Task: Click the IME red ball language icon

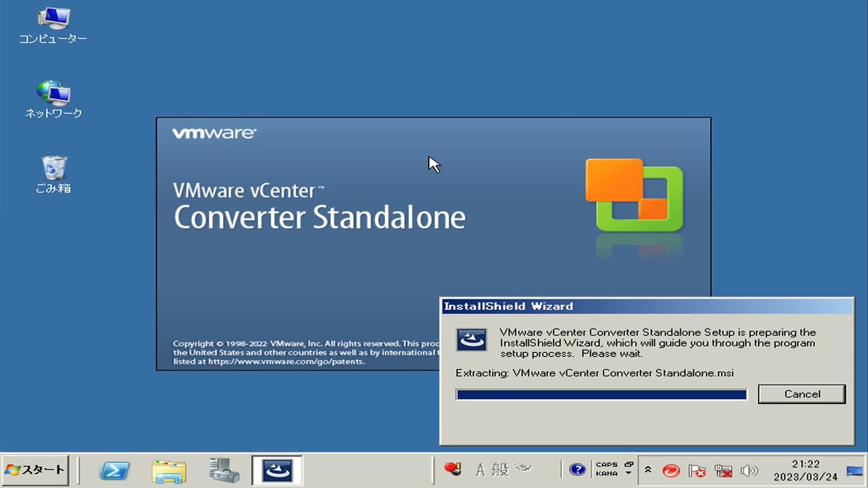Action: coord(452,469)
